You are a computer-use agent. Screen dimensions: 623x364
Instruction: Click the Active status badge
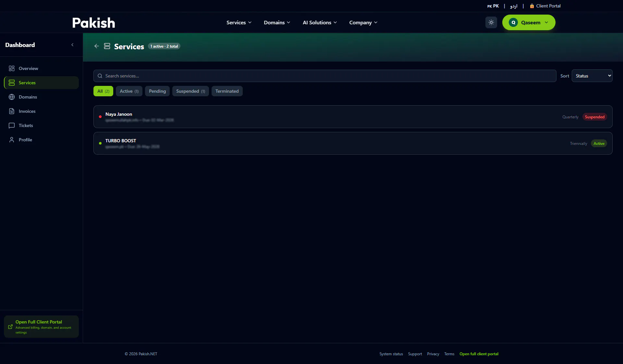coord(599,144)
